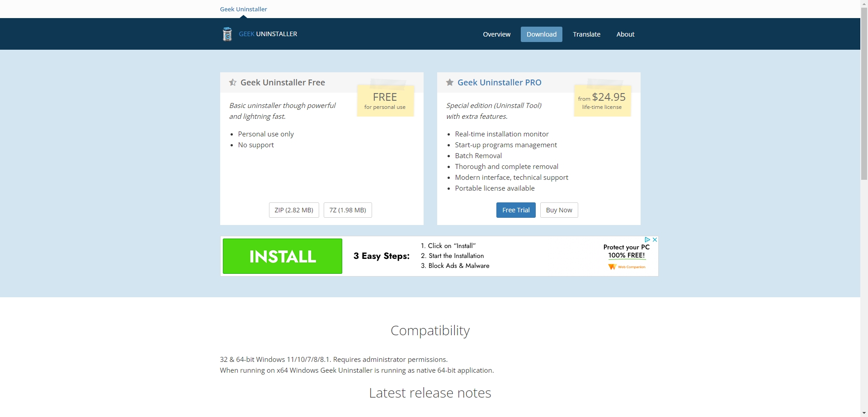Click the 'Block Ads & Malware' ad step
Image resolution: width=868 pixels, height=417 pixels.
(x=455, y=266)
